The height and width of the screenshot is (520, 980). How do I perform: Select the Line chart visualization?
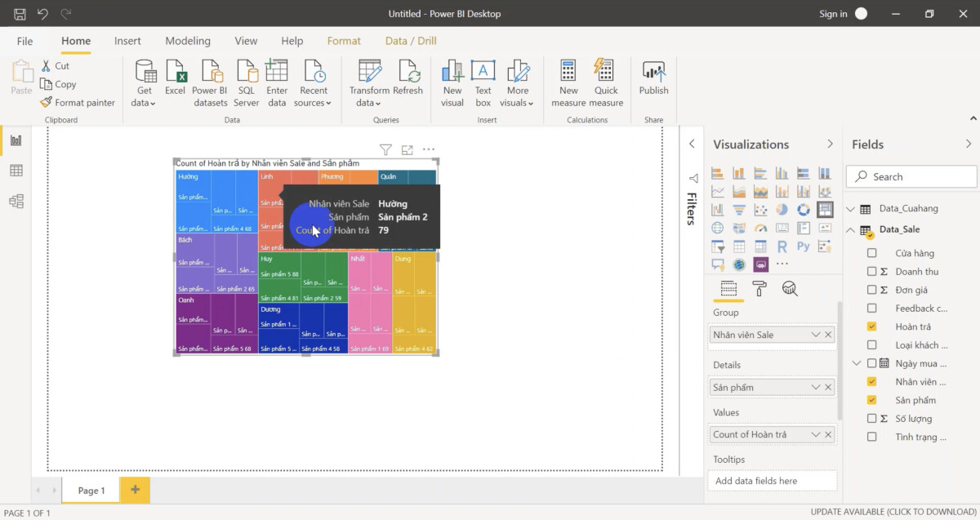[717, 191]
